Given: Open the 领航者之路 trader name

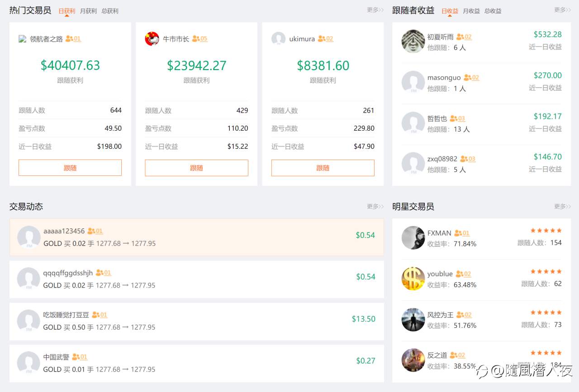Looking at the screenshot, I should 47,39.
